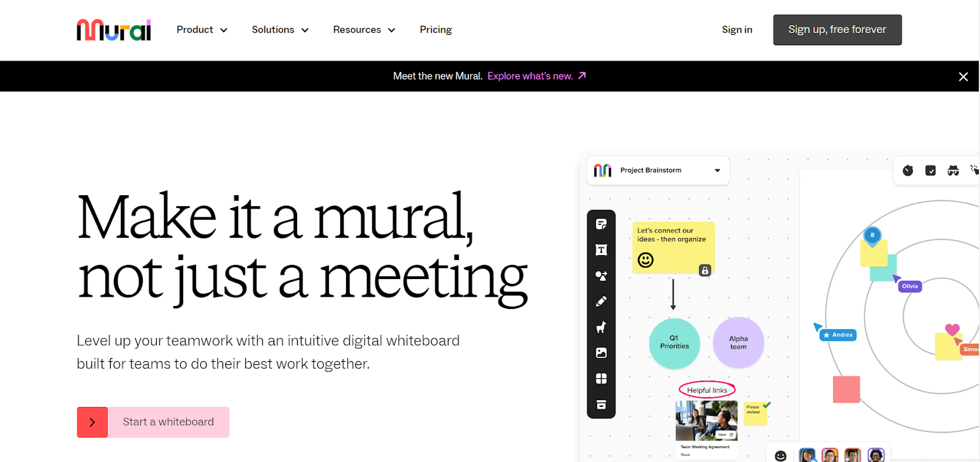Click the Mural logo beside Project Brainstorm
This screenshot has width=980, height=462.
pyautogui.click(x=603, y=170)
